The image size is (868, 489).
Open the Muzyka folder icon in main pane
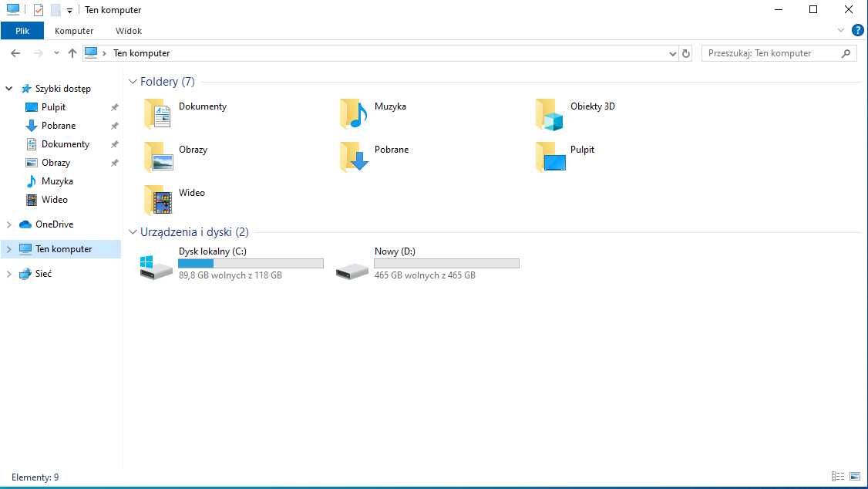point(354,113)
